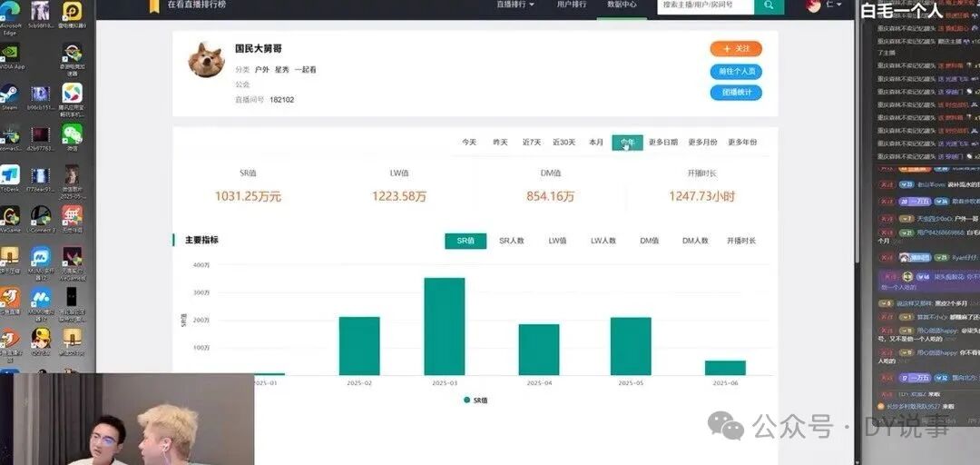Select the 本月 date range
Image resolution: width=980 pixels, height=465 pixels.
(595, 142)
